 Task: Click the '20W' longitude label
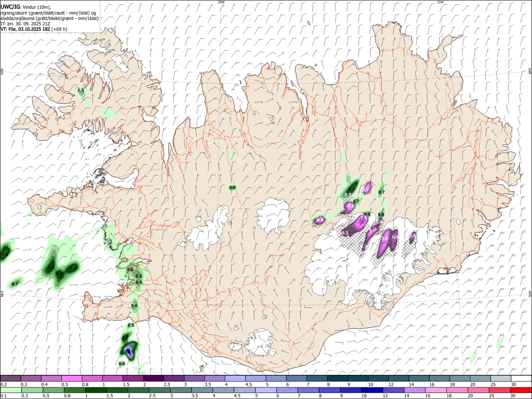(221, 2)
